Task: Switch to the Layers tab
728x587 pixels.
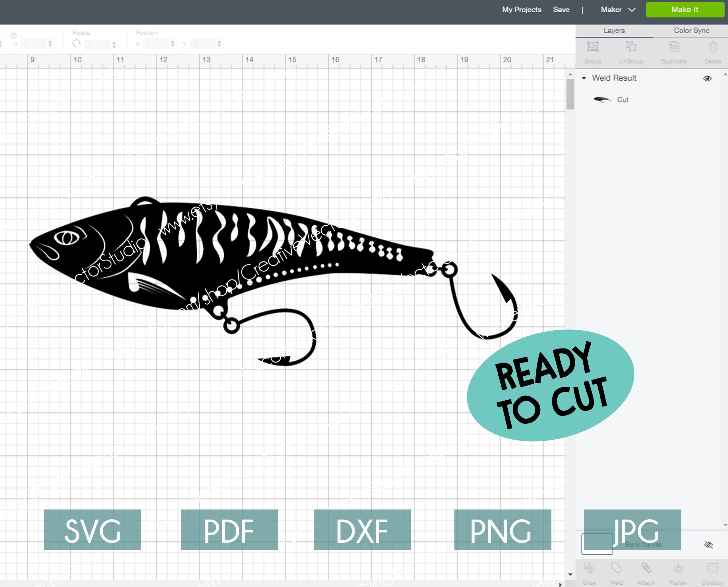Action: [614, 30]
